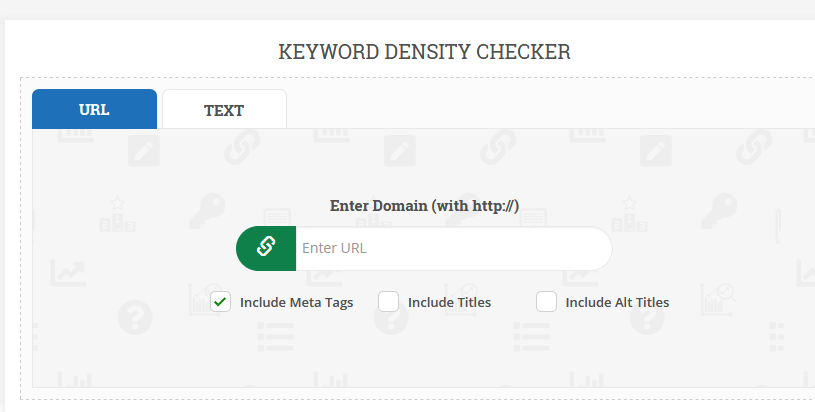Click line chart watermark left of green link icon
This screenshot has width=815, height=412.
[x=68, y=271]
